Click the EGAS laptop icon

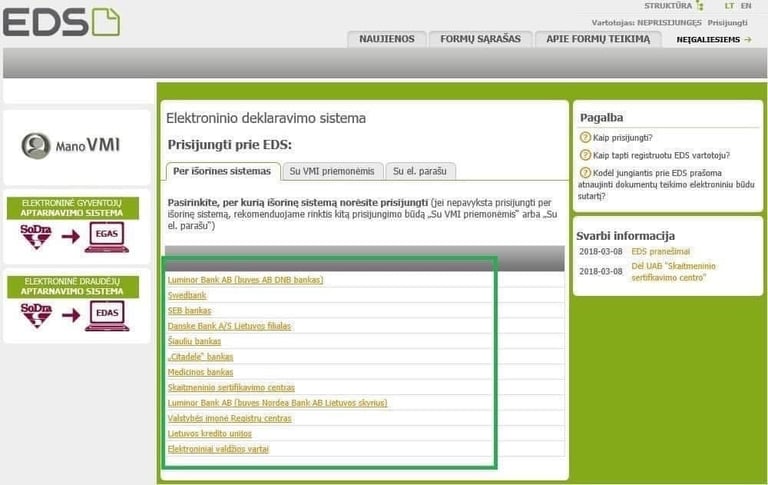107,237
